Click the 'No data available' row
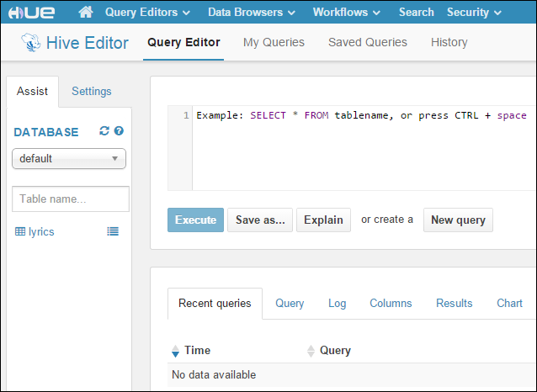537x392 pixels. point(352,375)
